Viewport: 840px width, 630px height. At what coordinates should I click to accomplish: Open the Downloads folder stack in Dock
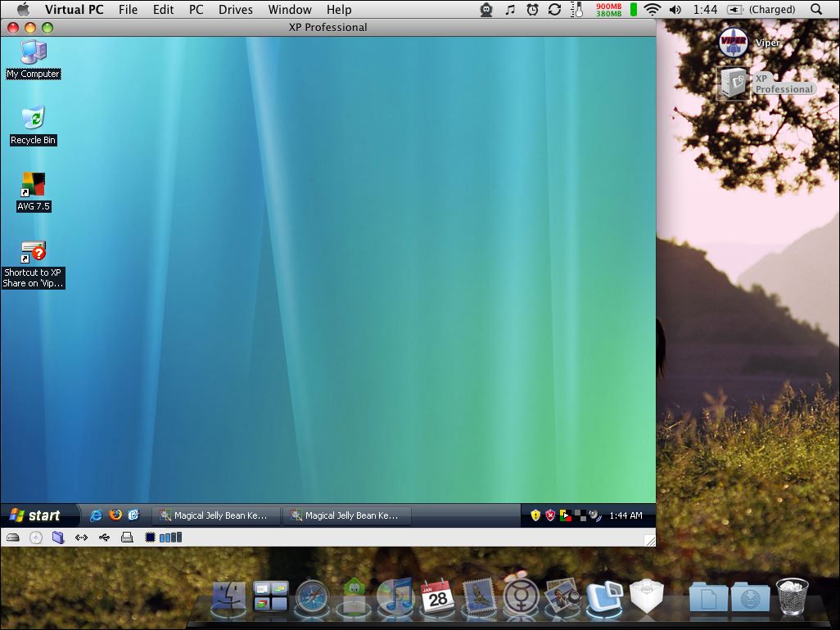750,598
